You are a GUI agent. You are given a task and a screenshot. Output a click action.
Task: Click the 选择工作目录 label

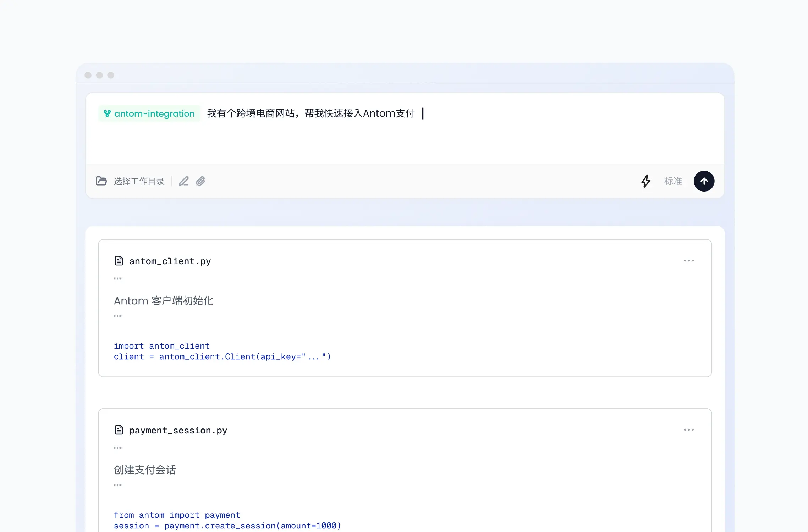pyautogui.click(x=139, y=181)
